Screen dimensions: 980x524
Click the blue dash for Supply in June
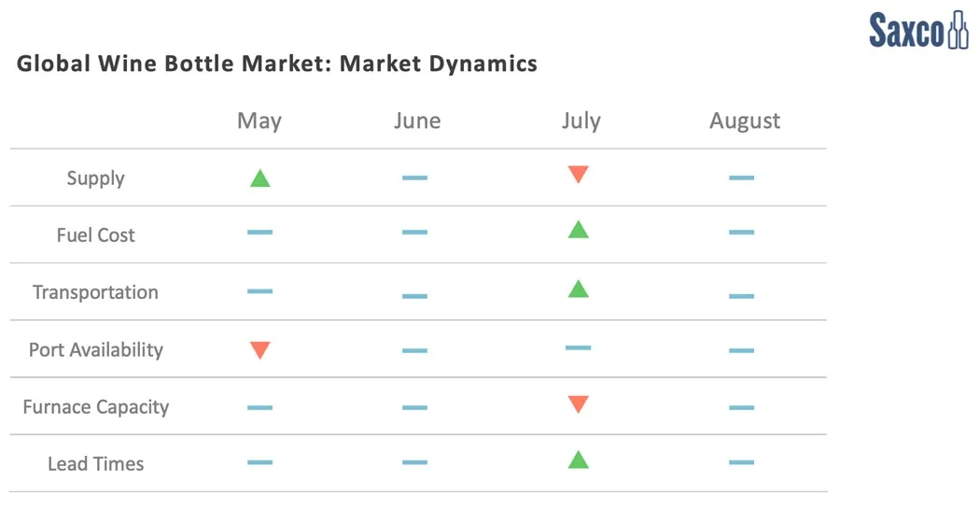[x=414, y=177]
